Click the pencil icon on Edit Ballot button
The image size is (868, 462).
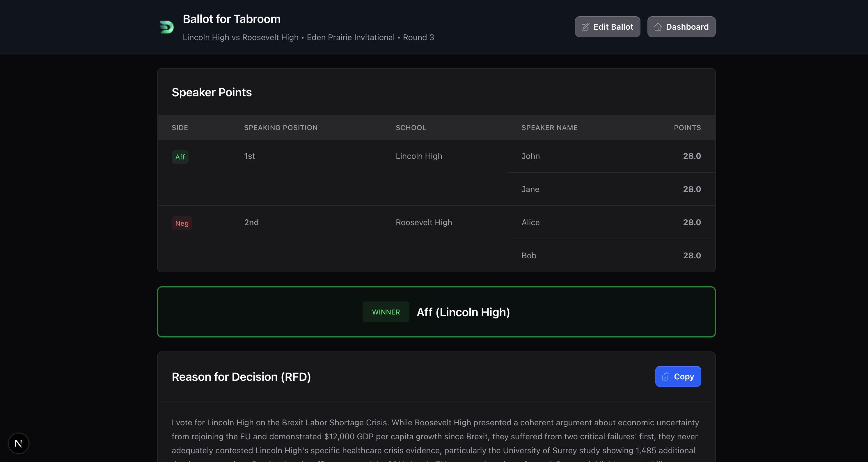[x=585, y=27]
